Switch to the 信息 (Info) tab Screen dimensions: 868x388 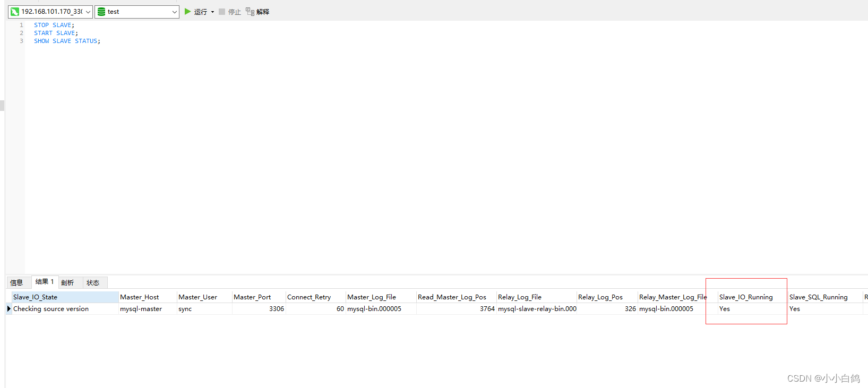pos(17,283)
